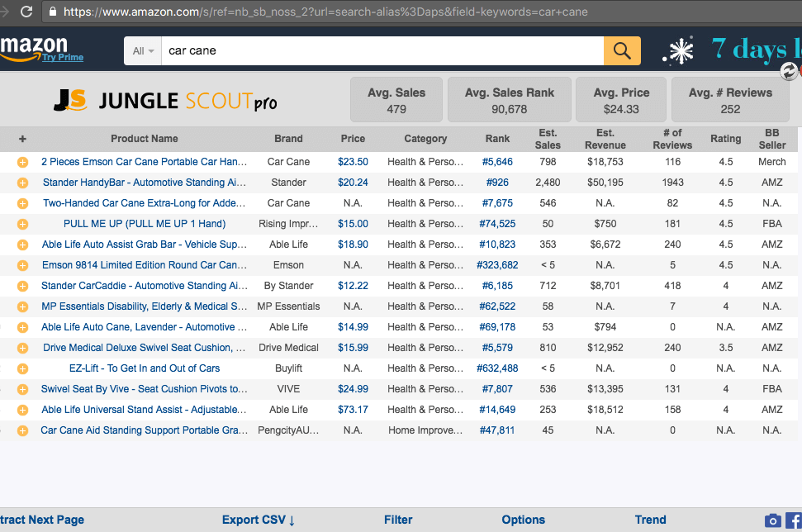Open the Stander HandyBar product link
Viewport: 802px width, 532px height.
coord(145,183)
